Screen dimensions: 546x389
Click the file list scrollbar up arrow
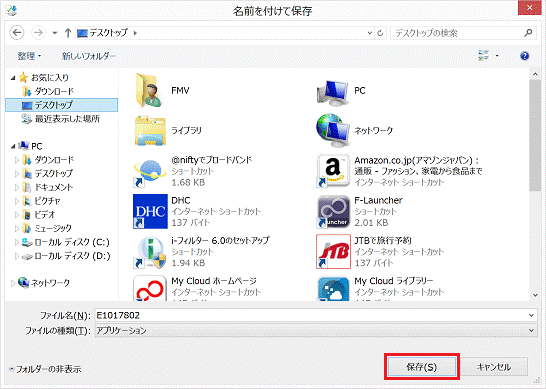[535, 74]
